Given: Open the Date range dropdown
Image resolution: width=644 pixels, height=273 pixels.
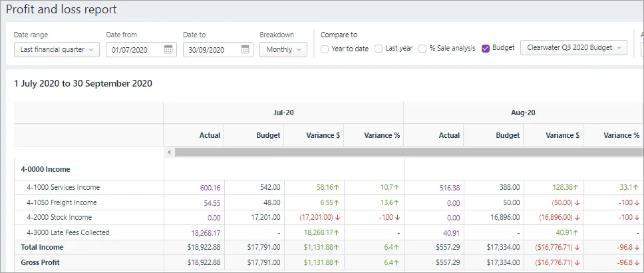Looking at the screenshot, I should 57,49.
